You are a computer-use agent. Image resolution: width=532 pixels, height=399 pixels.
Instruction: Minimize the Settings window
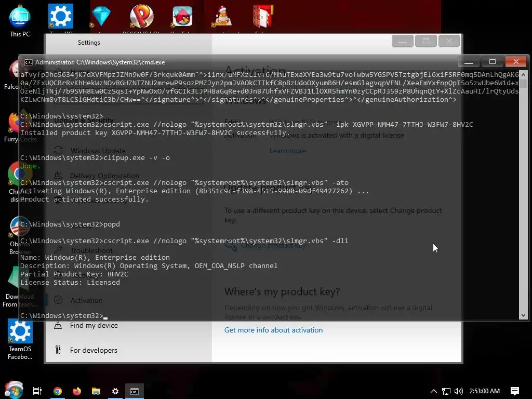tap(403, 42)
